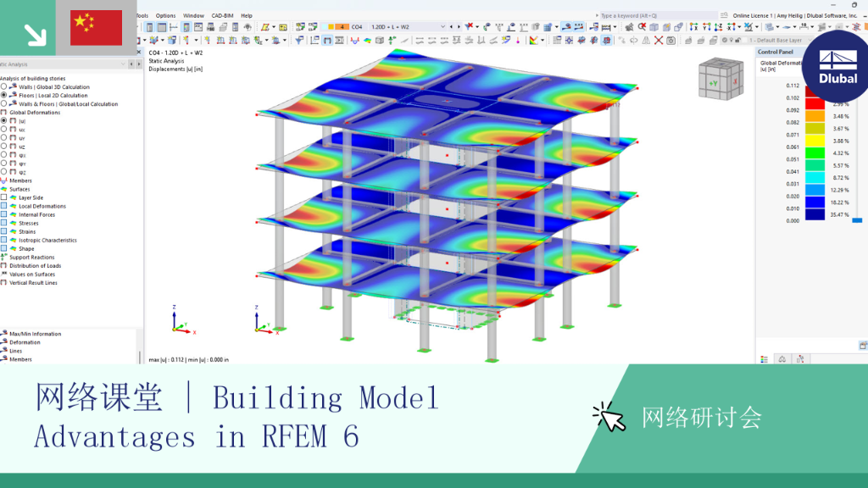Viewport: 868px width, 488px height.
Task: Go to previous load case arrow
Action: tap(451, 26)
